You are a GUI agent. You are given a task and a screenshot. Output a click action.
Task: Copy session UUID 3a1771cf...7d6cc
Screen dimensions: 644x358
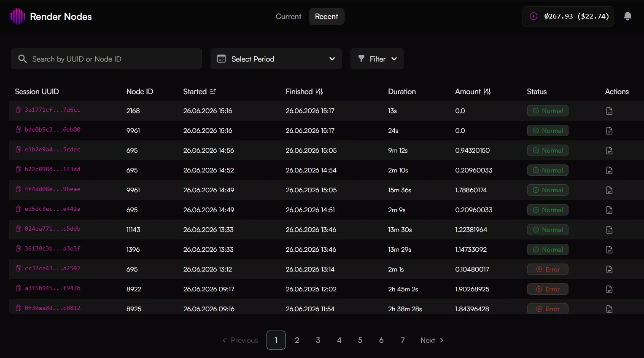pos(19,110)
